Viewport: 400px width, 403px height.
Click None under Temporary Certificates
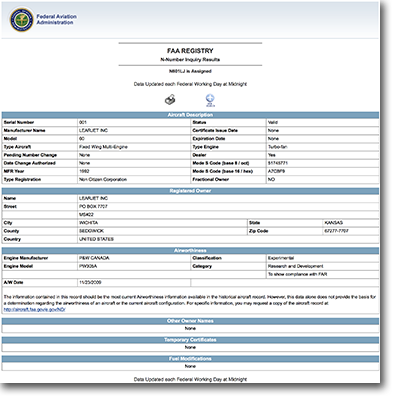point(190,348)
